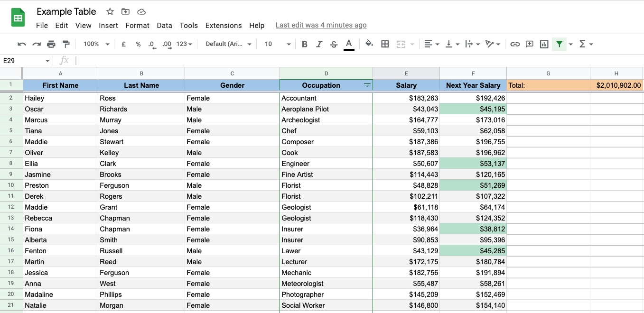This screenshot has width=644, height=313.
Task: Open the print dialog via the printer icon
Action: [x=51, y=44]
